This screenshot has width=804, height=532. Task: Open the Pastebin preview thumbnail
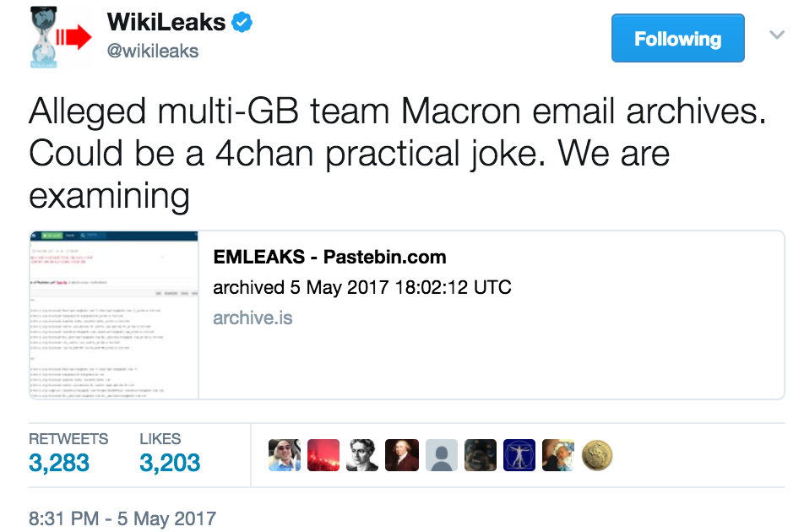(114, 315)
